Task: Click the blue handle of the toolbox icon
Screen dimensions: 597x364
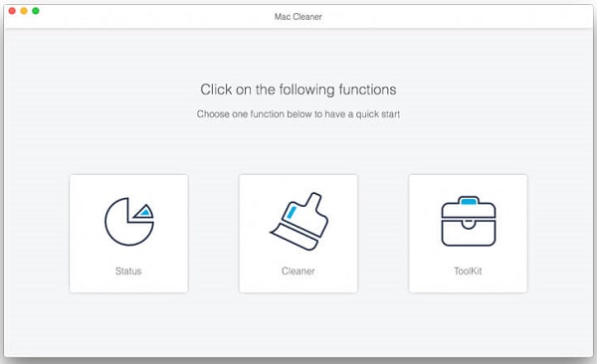Action: point(469,201)
